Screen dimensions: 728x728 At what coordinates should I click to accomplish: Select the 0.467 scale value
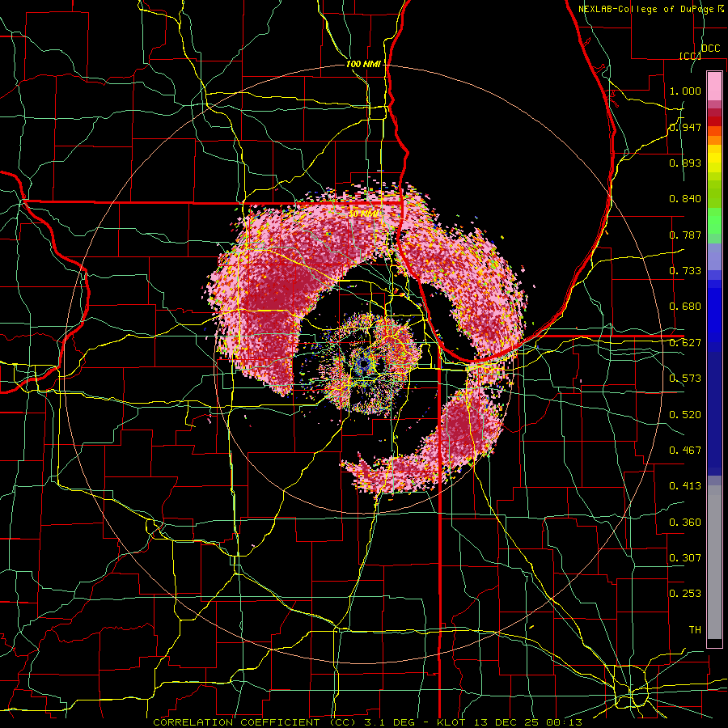[x=685, y=451]
